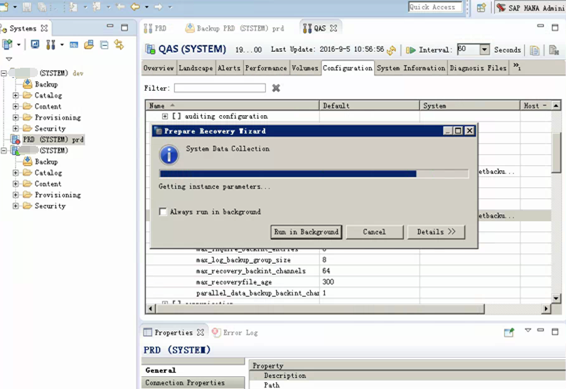566x389 pixels.
Task: Open the Interval seconds dropdown
Action: (x=484, y=49)
